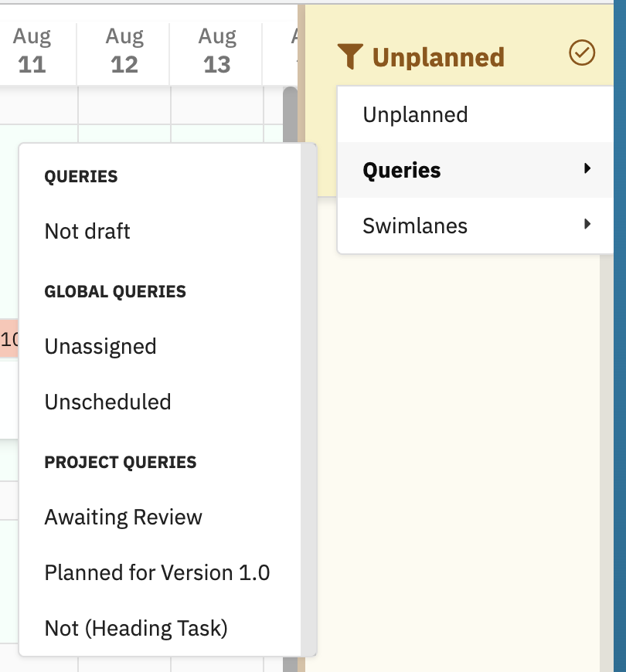Viewport: 626px width, 672px height.
Task: Select the Awaiting Review project query
Action: 159,517
